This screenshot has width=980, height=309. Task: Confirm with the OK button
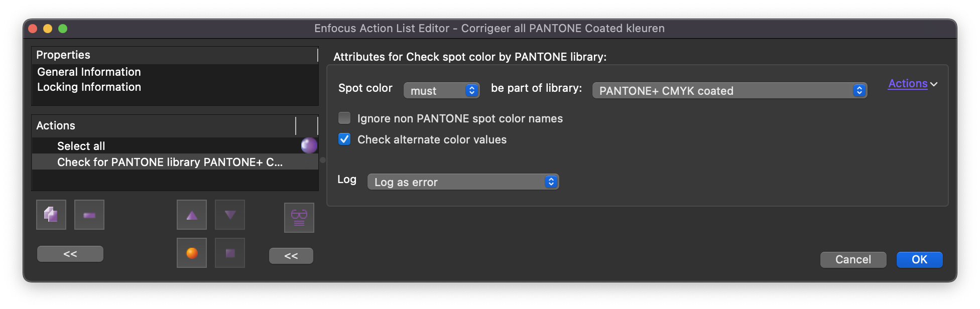click(919, 259)
